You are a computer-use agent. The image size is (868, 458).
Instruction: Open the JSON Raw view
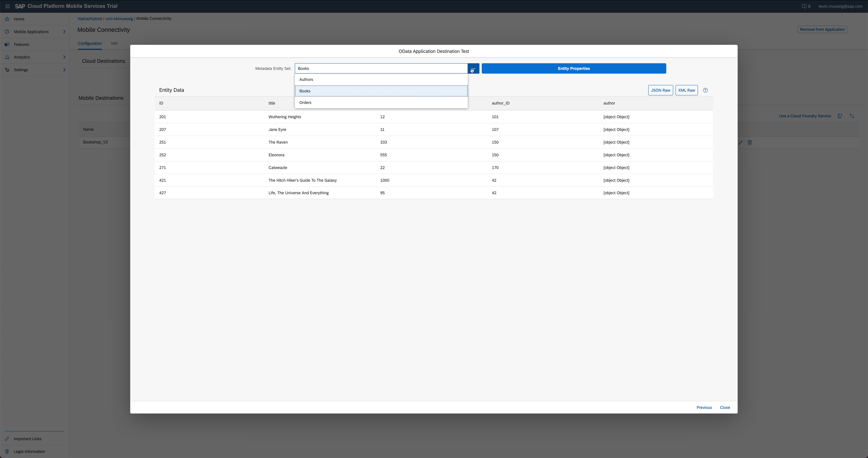point(660,90)
